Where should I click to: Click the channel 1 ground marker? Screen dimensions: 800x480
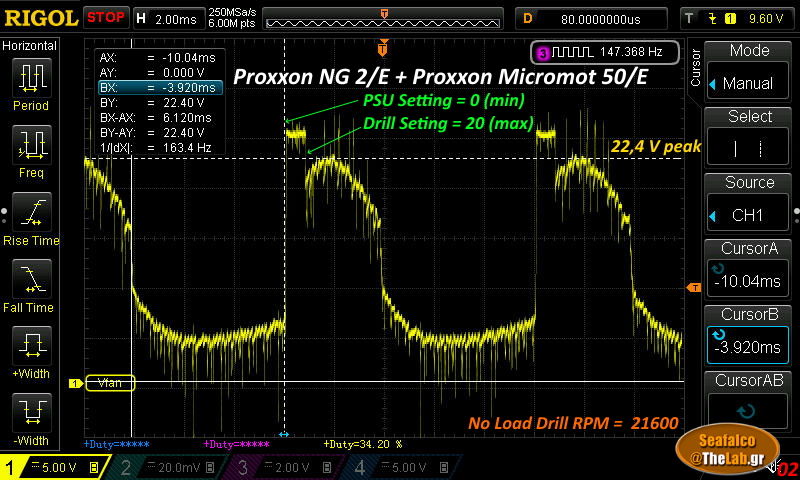coord(76,383)
